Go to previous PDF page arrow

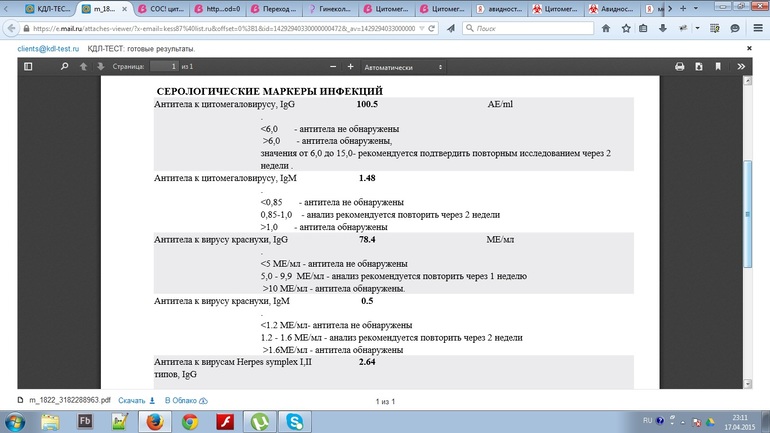tap(83, 66)
